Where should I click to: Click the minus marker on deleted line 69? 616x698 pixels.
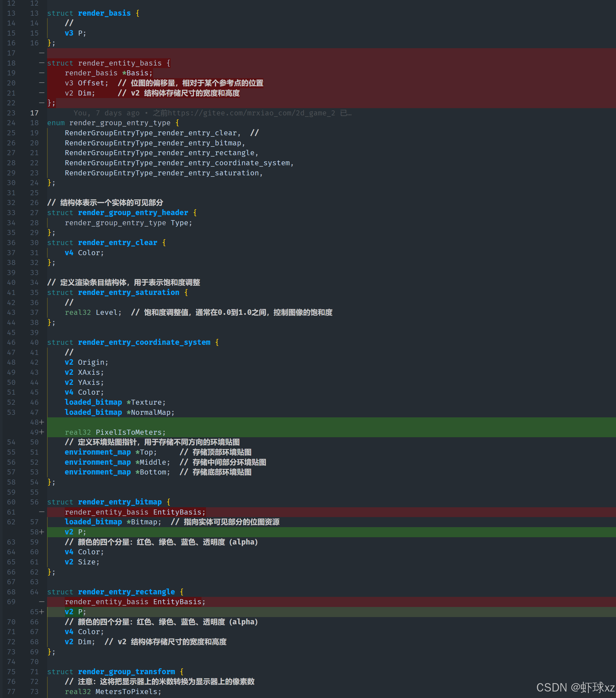click(x=42, y=602)
